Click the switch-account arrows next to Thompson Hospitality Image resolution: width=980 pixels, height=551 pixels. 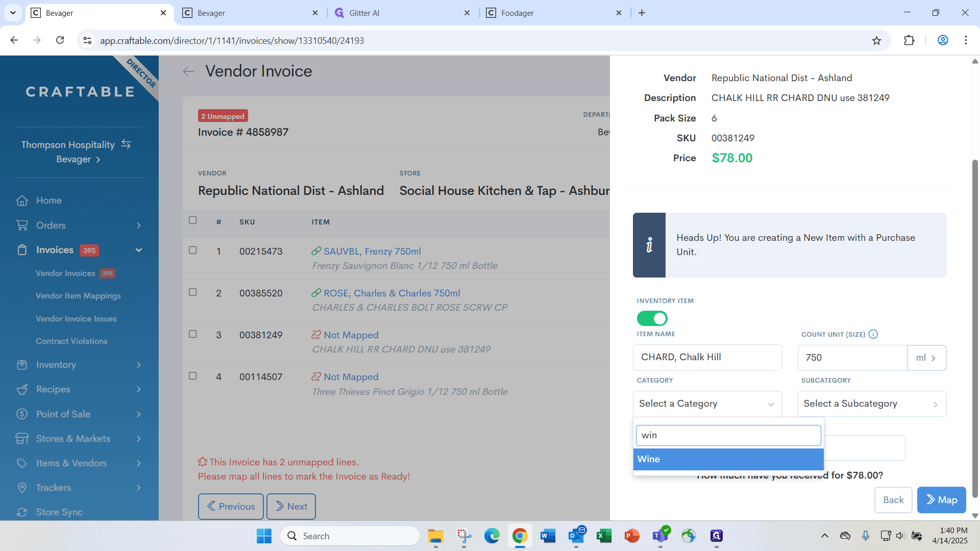[x=126, y=144]
